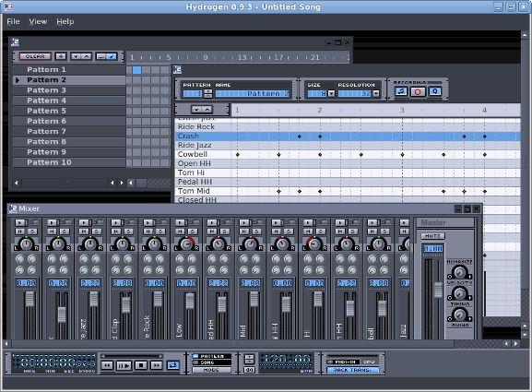Clear the song with the CLEAR button
532x392 pixels.
(35, 56)
